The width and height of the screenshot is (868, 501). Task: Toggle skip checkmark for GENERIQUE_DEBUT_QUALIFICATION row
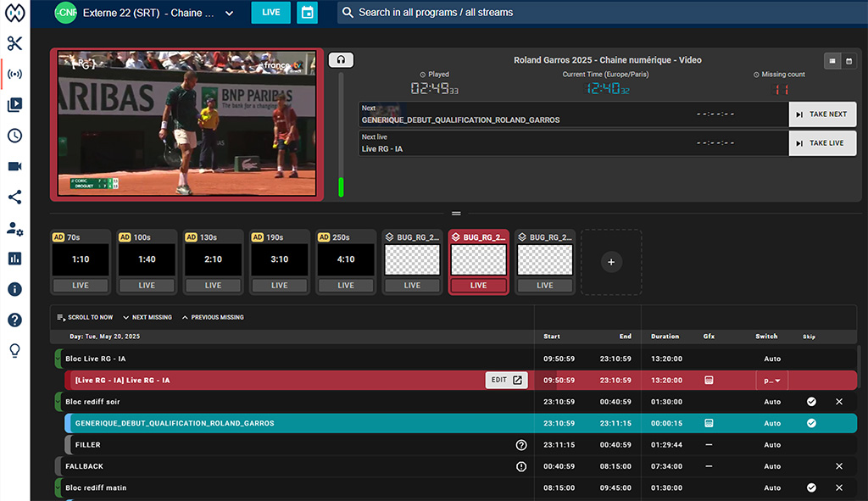(x=811, y=423)
